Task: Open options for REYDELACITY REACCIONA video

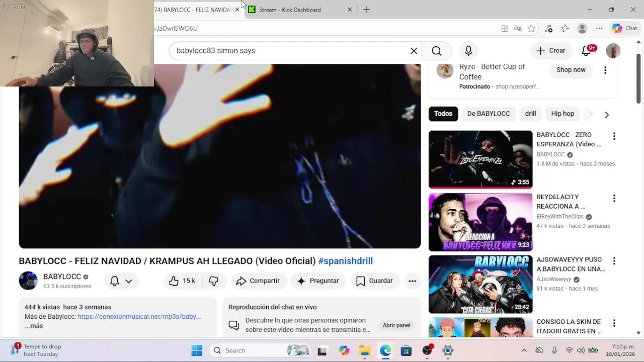Action: (x=614, y=199)
